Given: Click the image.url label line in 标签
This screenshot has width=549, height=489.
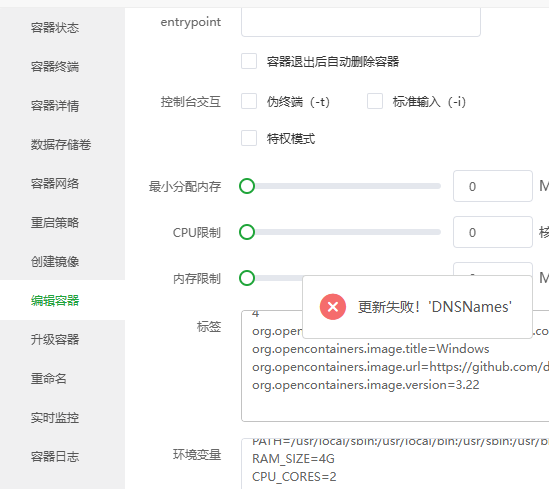Looking at the screenshot, I should click(400, 367).
